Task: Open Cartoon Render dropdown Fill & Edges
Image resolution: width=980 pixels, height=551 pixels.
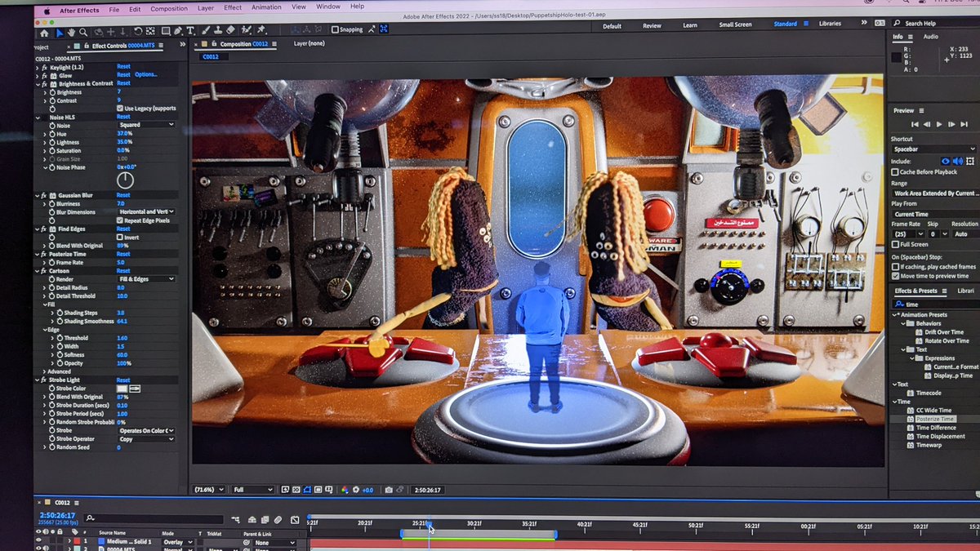Action: click(x=146, y=279)
